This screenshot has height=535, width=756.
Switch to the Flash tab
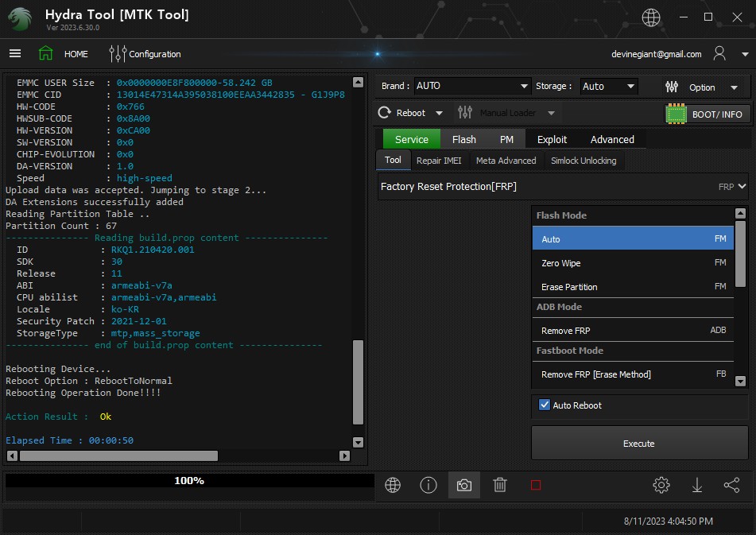[x=463, y=139]
